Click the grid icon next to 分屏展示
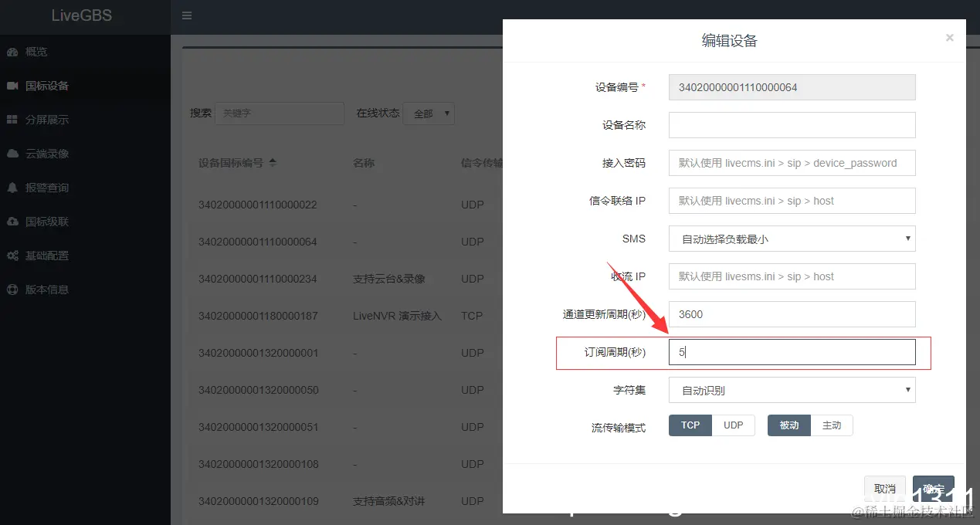The width and height of the screenshot is (980, 525). 12,120
